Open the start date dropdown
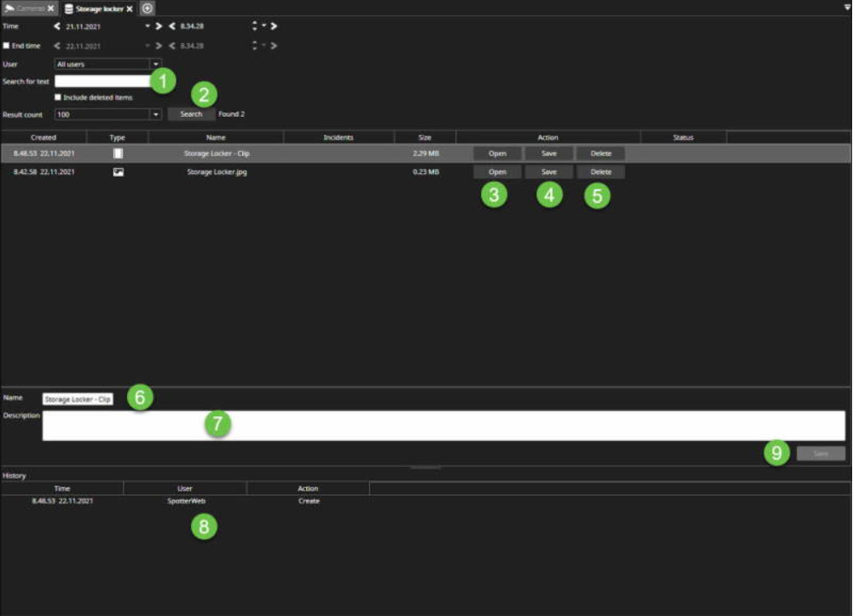This screenshot has width=853, height=616. coord(148,26)
